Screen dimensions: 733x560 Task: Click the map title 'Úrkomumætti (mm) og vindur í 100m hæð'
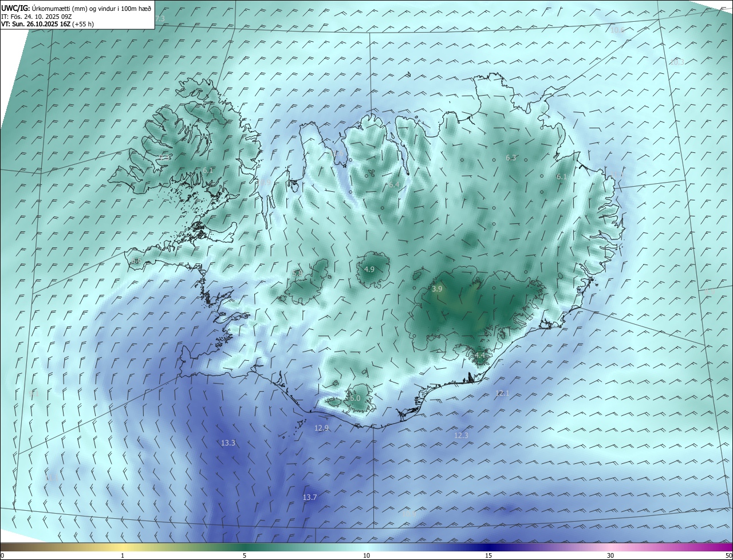click(x=90, y=9)
